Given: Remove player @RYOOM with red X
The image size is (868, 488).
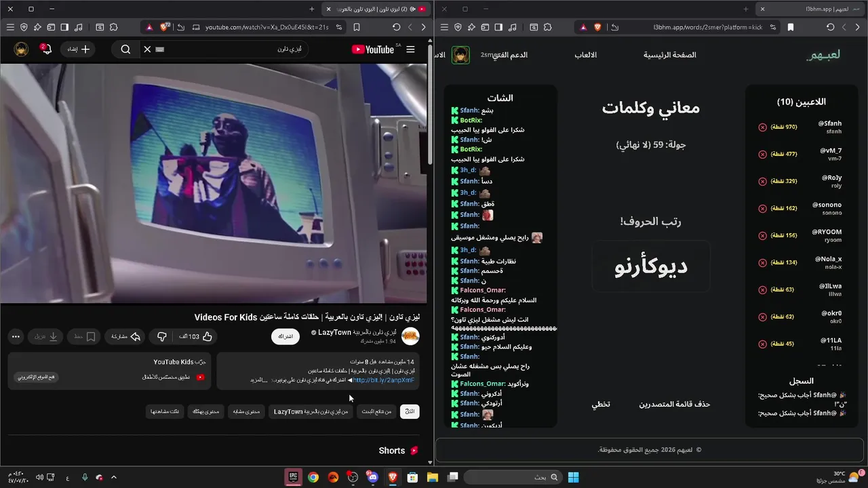Looking at the screenshot, I should tap(762, 236).
